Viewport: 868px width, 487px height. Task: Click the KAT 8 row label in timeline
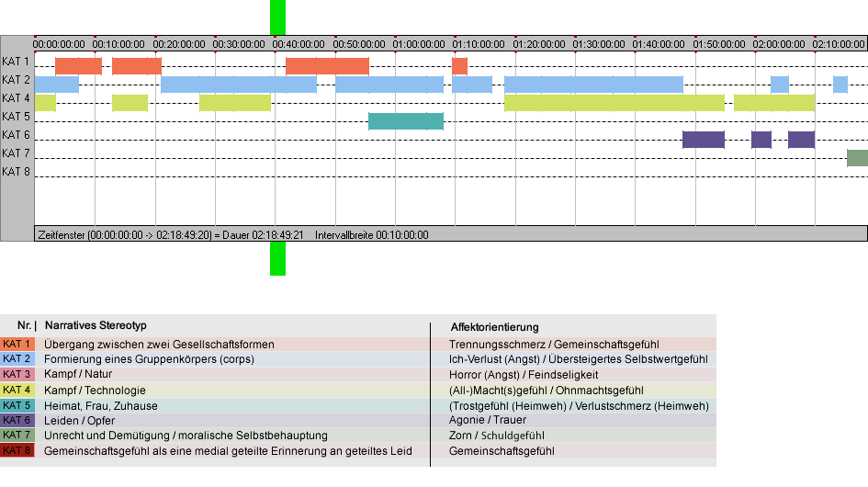click(16, 172)
